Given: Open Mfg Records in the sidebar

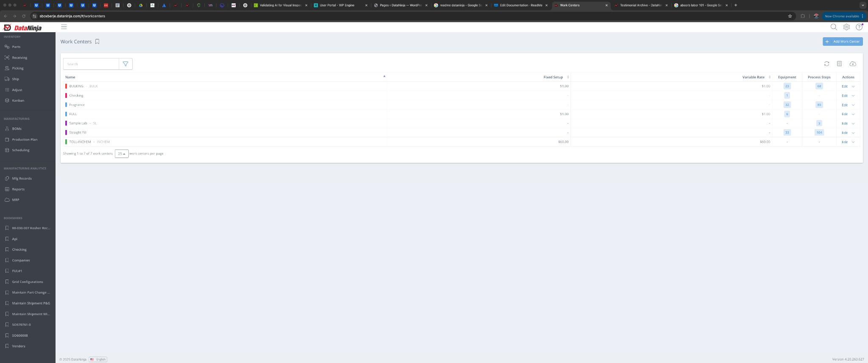Looking at the screenshot, I should click(x=22, y=178).
